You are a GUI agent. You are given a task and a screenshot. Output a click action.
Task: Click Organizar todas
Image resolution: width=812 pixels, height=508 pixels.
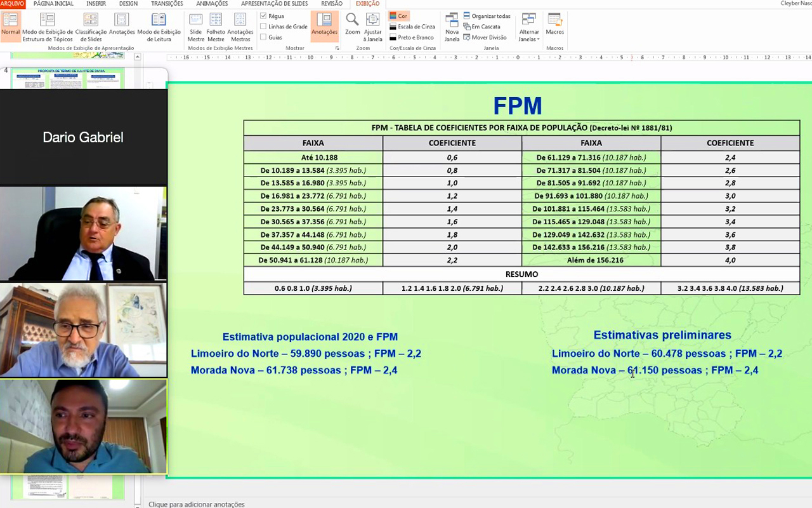pyautogui.click(x=487, y=16)
